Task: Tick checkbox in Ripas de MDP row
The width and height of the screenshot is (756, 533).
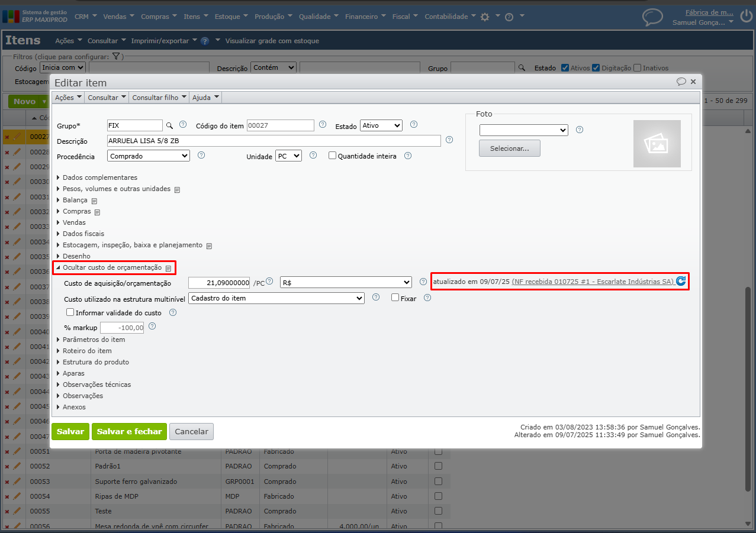Action: click(438, 496)
